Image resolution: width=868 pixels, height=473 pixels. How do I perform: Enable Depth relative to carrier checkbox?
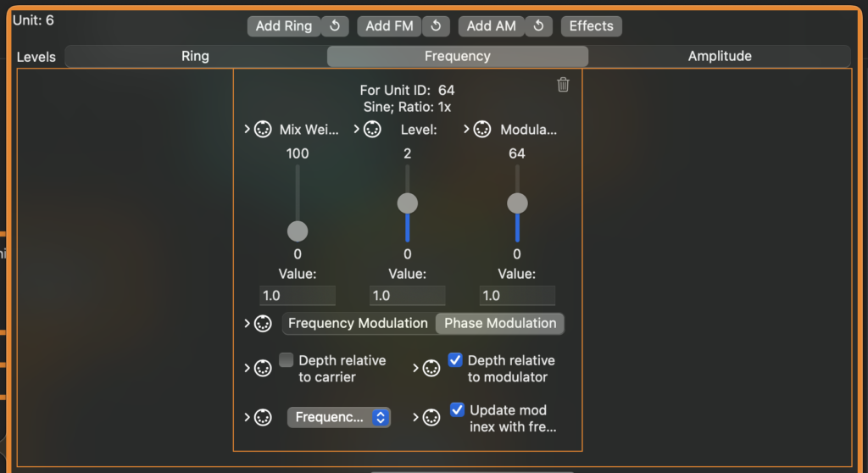click(x=287, y=360)
